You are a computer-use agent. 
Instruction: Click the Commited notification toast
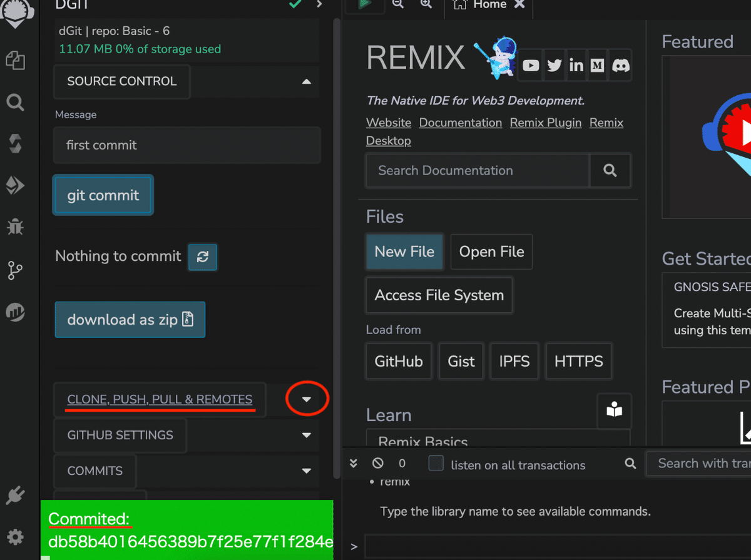point(187,529)
